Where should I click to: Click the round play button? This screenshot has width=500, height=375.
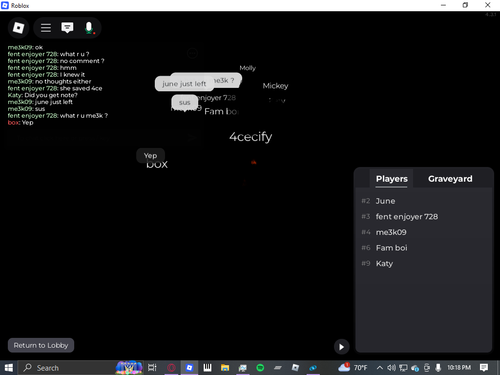tap(341, 347)
